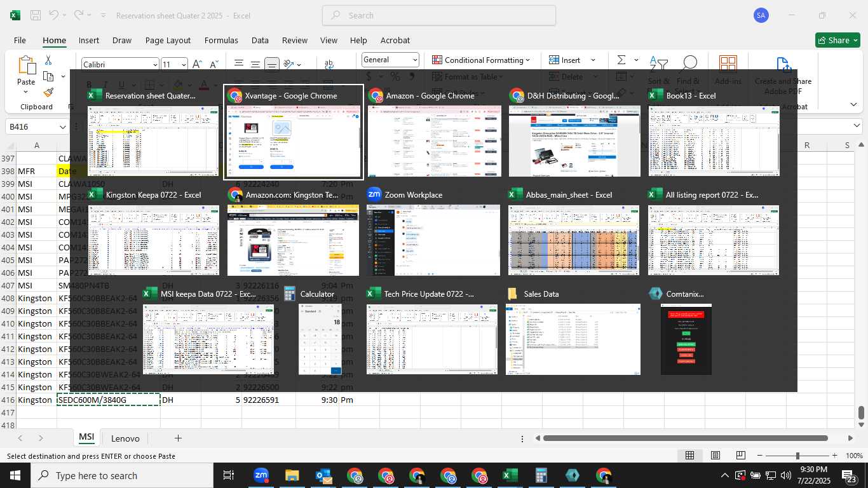This screenshot has width=868, height=488.
Task: Switch to the Insert ribbon tab
Action: [89, 40]
